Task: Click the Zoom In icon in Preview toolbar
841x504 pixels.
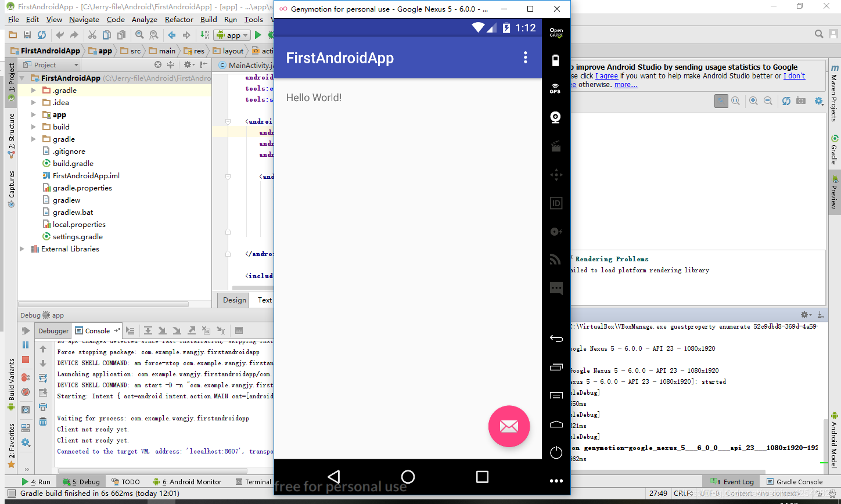Action: click(x=753, y=101)
